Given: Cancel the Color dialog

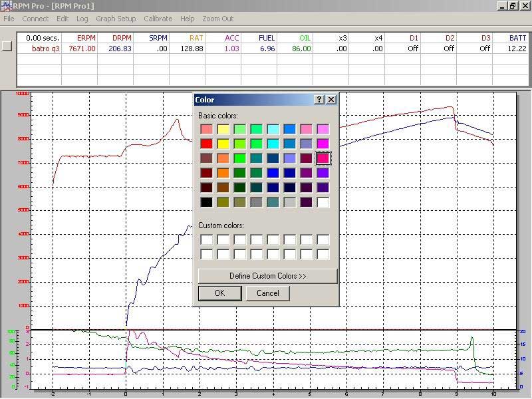Looking at the screenshot, I should 268,293.
